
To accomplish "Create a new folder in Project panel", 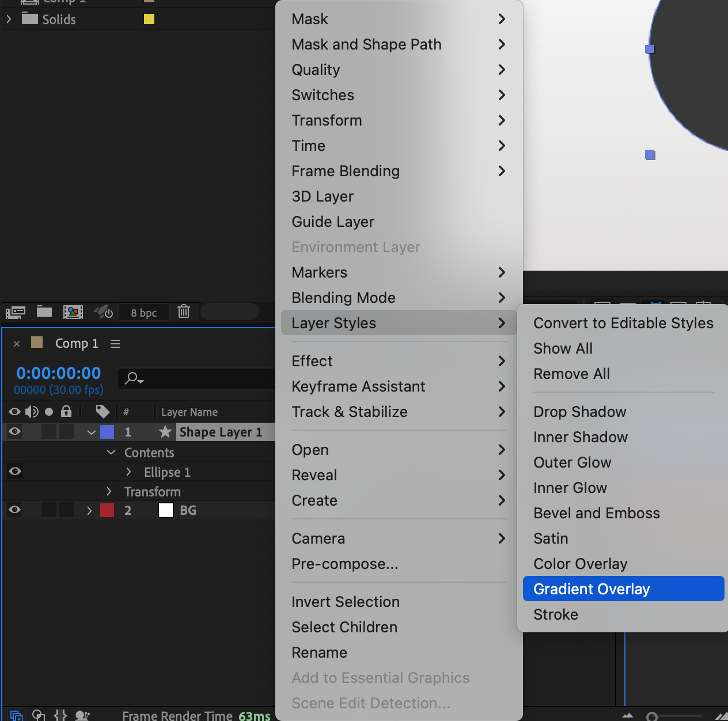I will 44,312.
